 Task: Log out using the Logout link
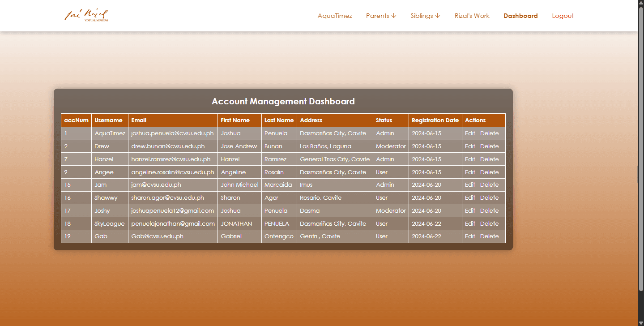click(x=563, y=16)
